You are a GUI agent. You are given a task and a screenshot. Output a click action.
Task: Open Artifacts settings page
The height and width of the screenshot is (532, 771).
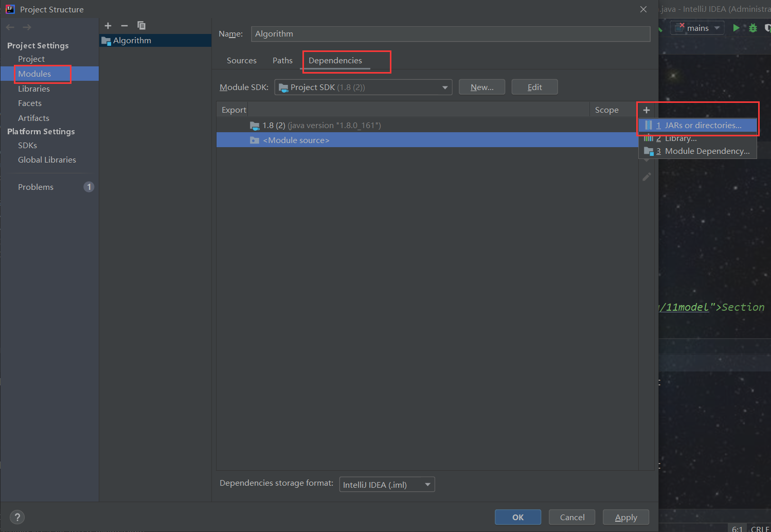tap(33, 118)
